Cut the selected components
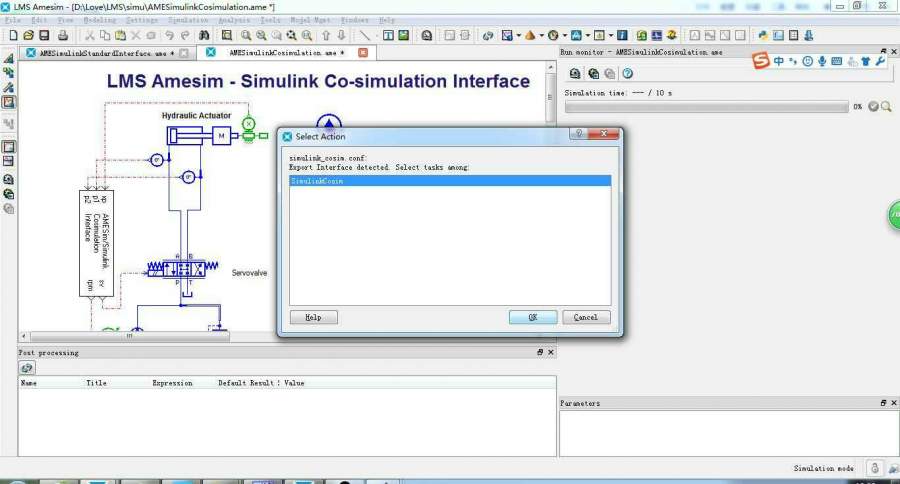The width and height of the screenshot is (900, 484). point(90,36)
